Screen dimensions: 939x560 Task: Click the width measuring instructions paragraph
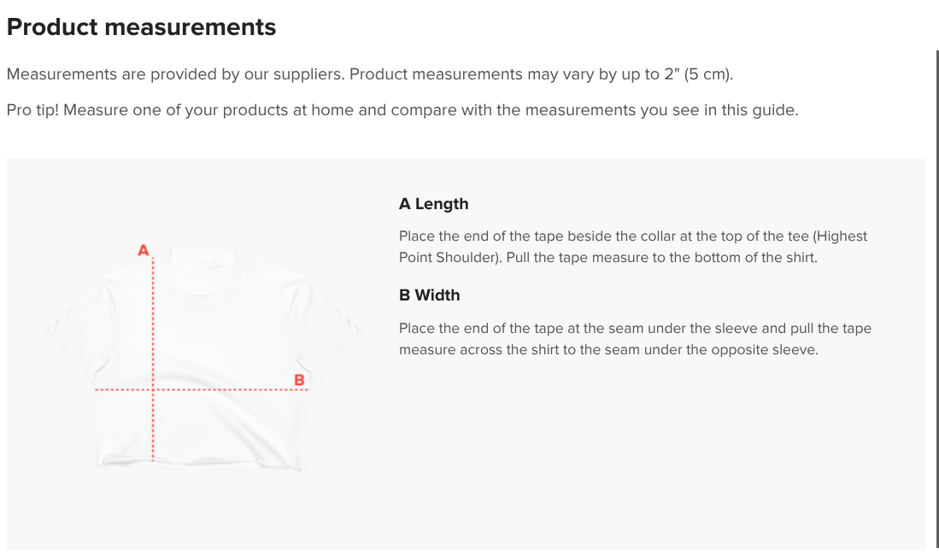636,339
